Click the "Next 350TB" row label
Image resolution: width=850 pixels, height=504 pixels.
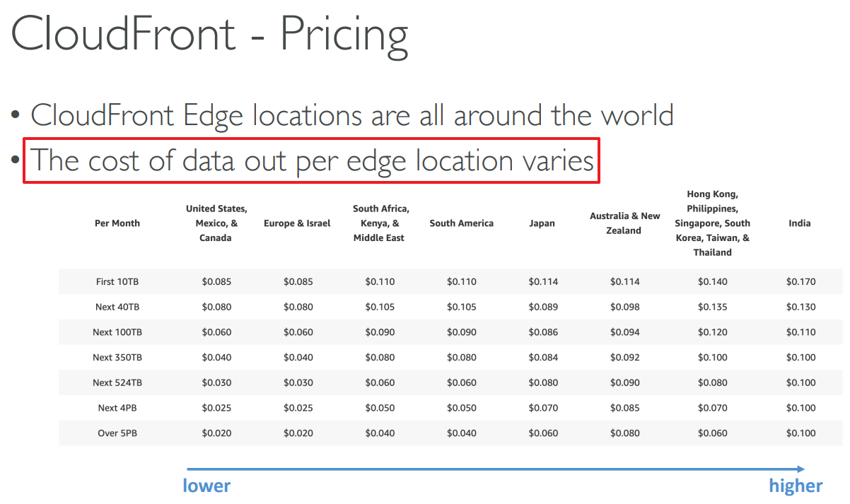117,358
